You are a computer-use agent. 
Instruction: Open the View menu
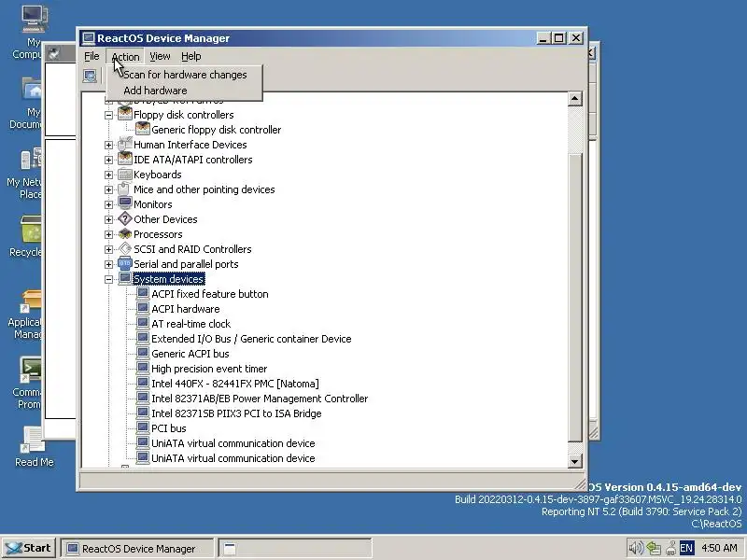[x=160, y=56]
